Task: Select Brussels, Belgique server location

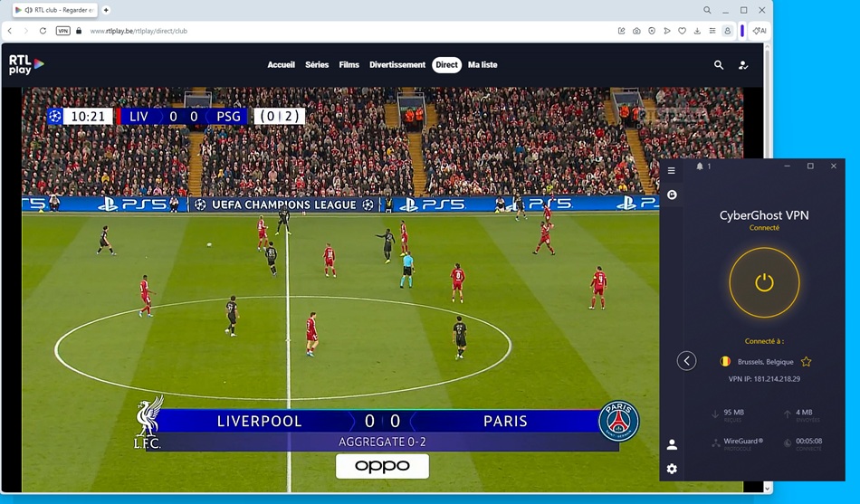Action: [x=766, y=362]
